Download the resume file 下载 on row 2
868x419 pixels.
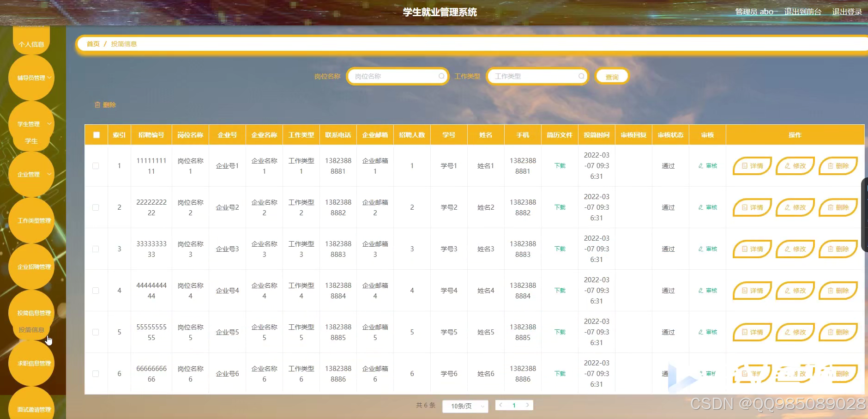point(559,207)
